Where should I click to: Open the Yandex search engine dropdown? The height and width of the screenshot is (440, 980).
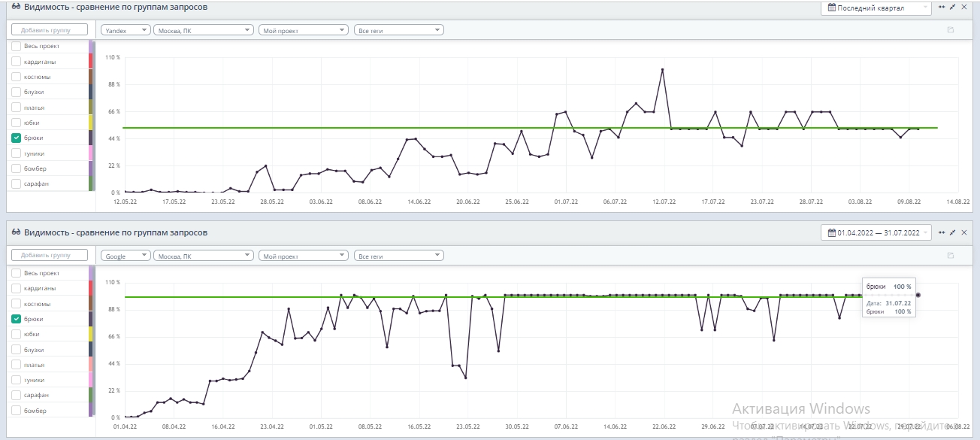point(125,30)
